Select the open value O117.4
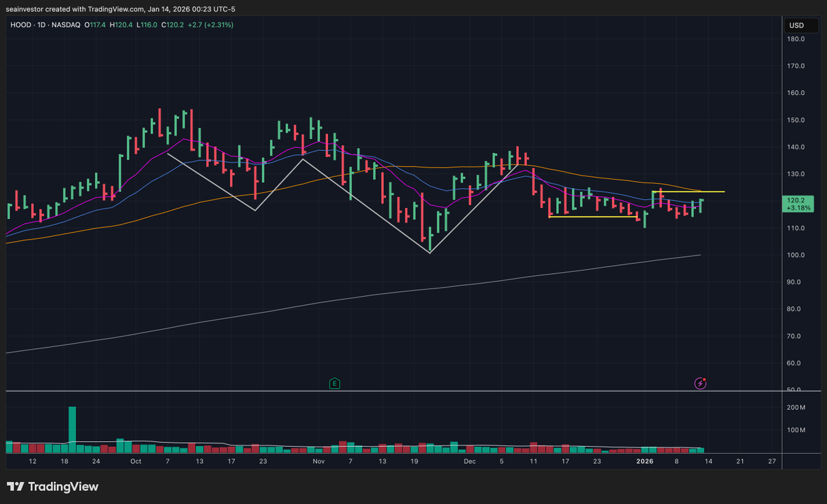 point(94,25)
